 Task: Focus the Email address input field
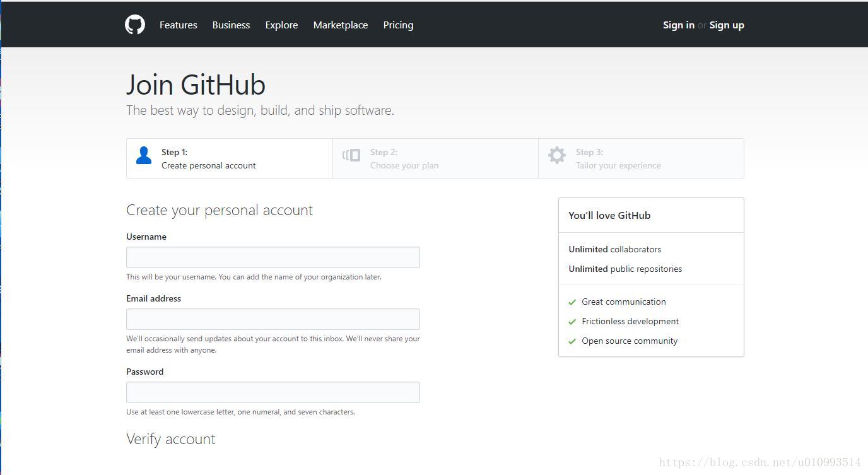pos(273,319)
